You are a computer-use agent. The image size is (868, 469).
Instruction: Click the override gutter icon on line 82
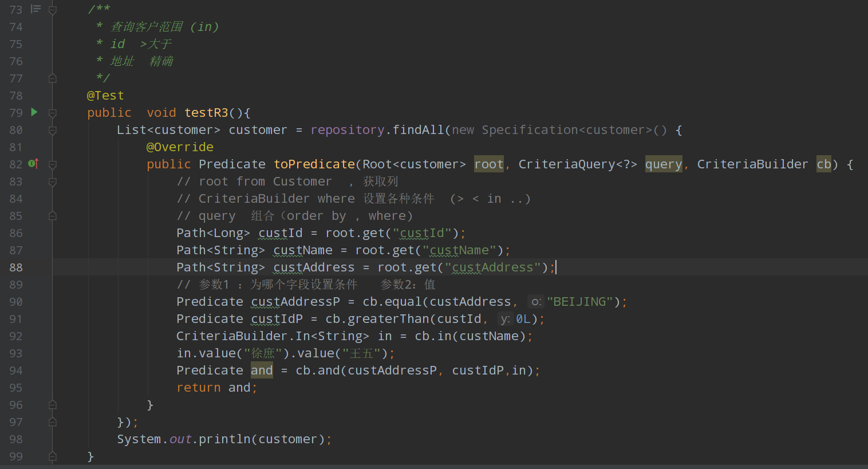(x=33, y=164)
